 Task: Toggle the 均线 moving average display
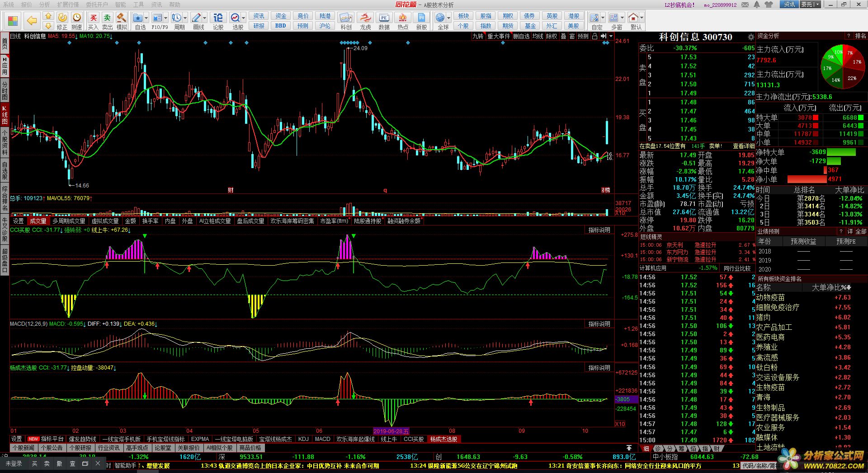click(x=538, y=36)
